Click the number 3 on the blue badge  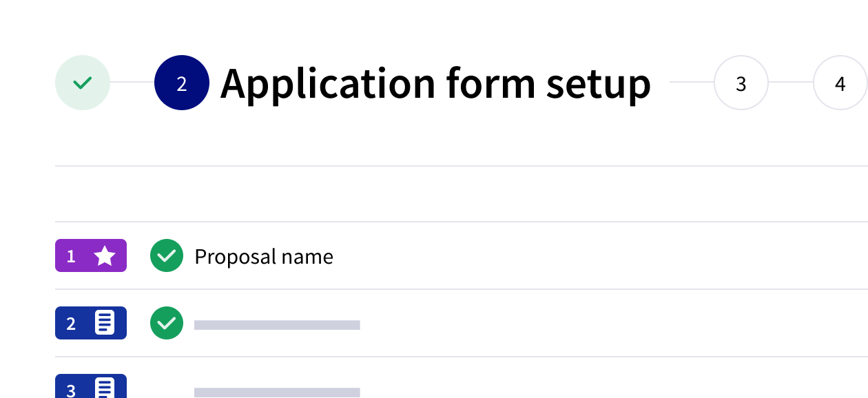coord(71,390)
